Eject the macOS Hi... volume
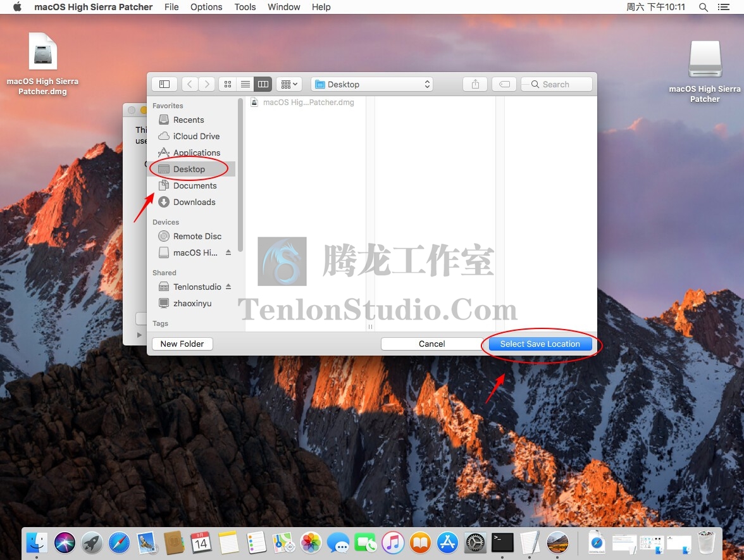744x560 pixels. coord(228,252)
